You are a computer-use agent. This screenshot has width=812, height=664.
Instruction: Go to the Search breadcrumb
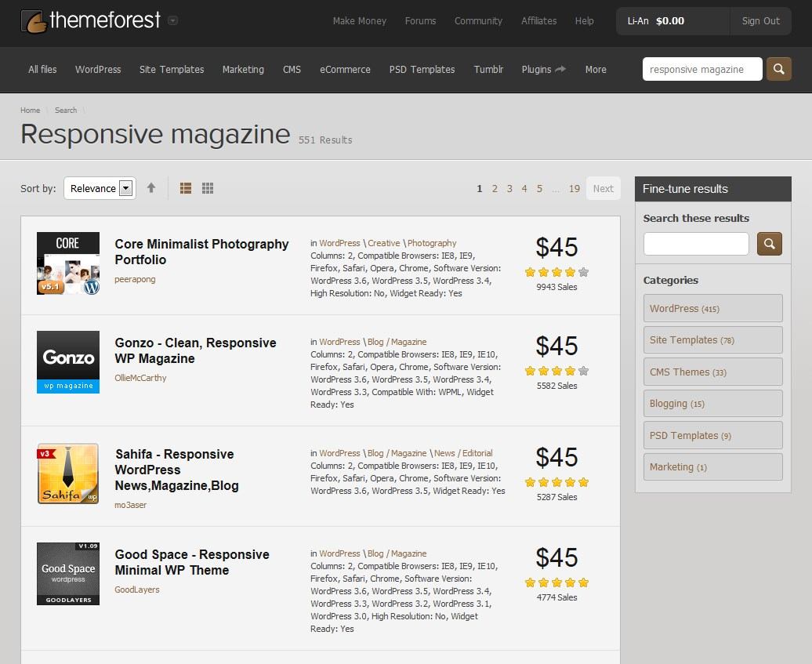[x=66, y=111]
